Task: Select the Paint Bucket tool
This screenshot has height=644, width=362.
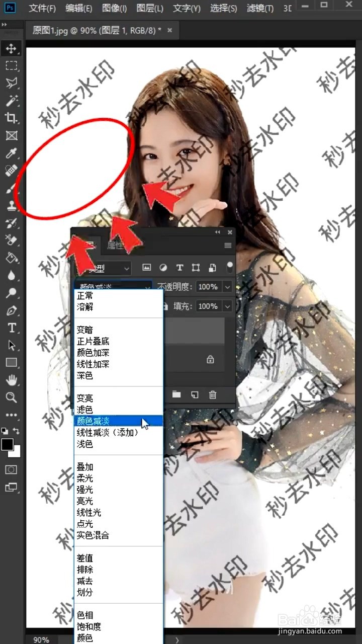Action: coord(11,258)
